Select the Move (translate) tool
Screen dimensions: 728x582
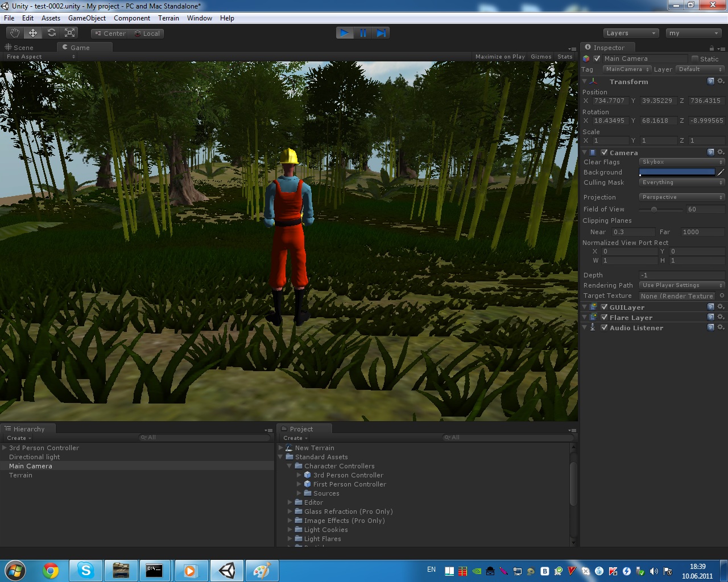[x=33, y=33]
